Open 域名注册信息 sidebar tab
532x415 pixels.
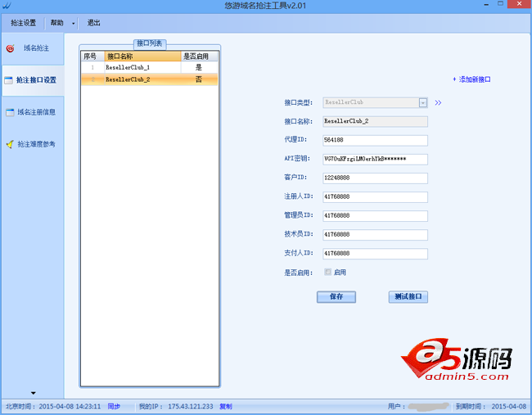click(33, 112)
